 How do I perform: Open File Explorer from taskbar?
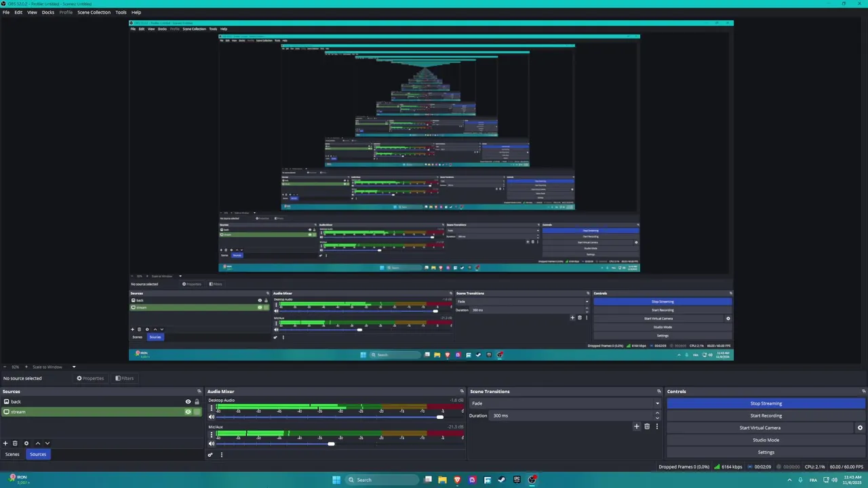coord(442,480)
